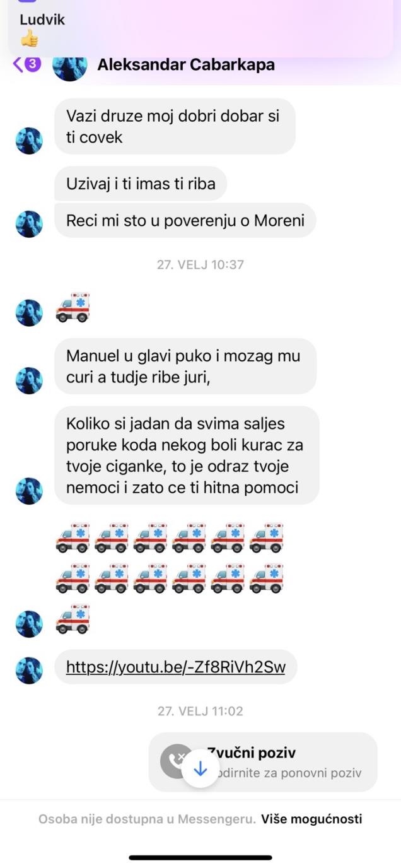Select the 'Manuel u glavi puko' message bubble

coord(185,366)
